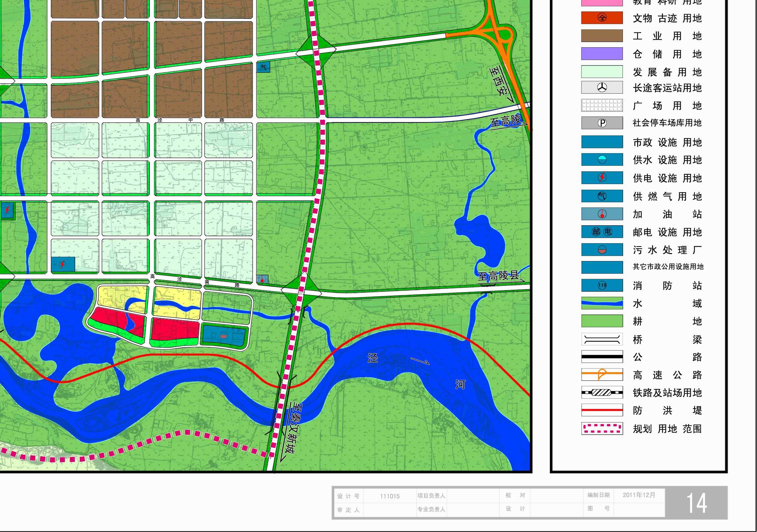Click the sewage plant icon in the blue map block
The image size is (757, 532).
(x=224, y=336)
